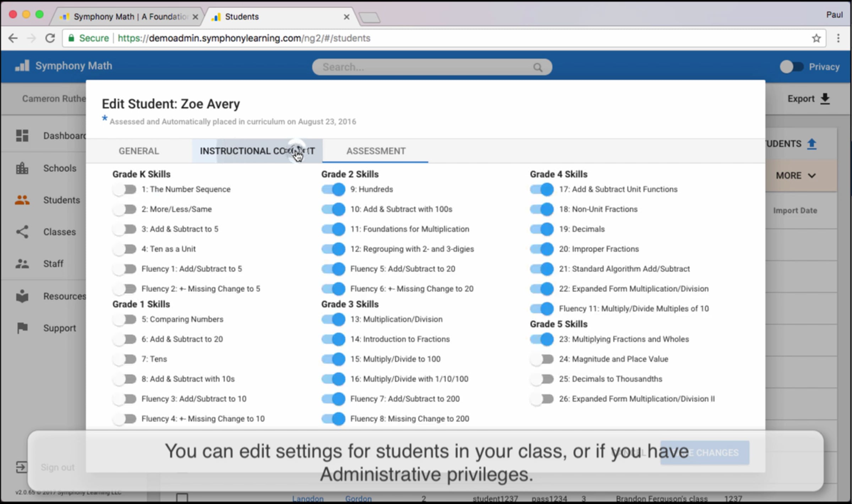Open the Schools building icon
The height and width of the screenshot is (504, 852).
pyautogui.click(x=22, y=168)
